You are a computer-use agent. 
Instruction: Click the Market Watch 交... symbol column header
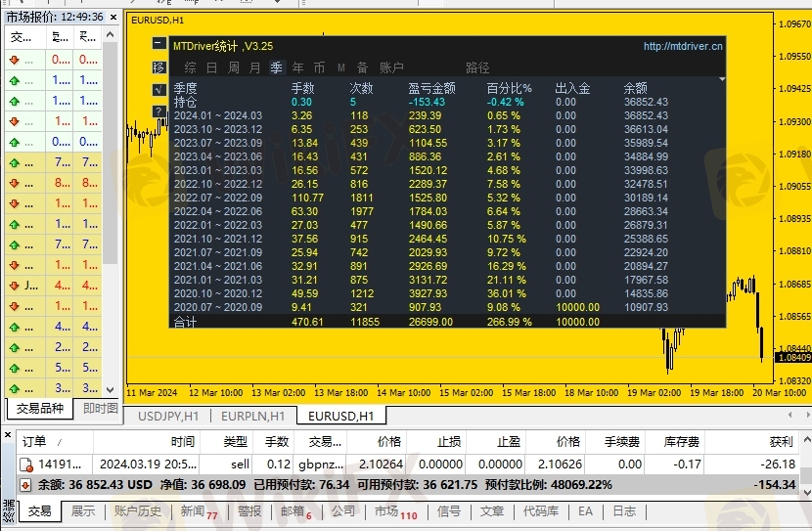[24, 37]
